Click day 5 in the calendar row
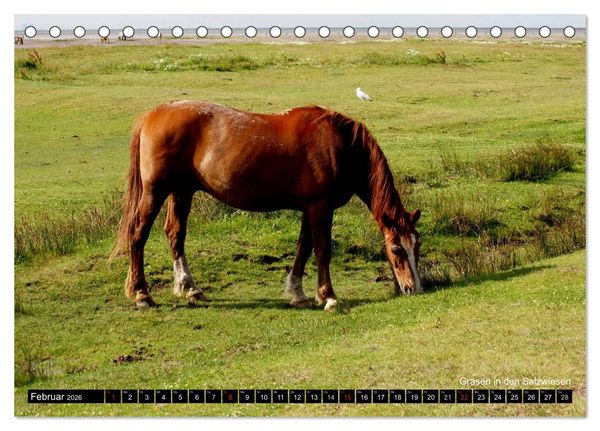Image resolution: width=600 pixels, height=431 pixels. tap(180, 397)
